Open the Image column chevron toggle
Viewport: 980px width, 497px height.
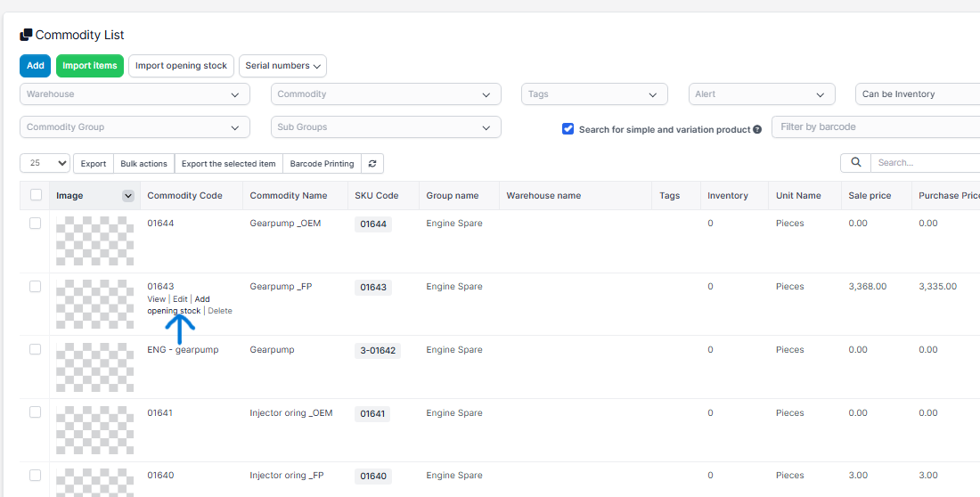[x=128, y=196]
